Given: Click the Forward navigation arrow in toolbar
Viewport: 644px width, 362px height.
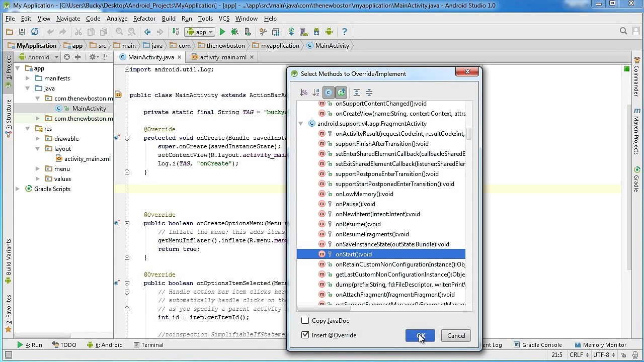Looking at the screenshot, I should [x=160, y=32].
